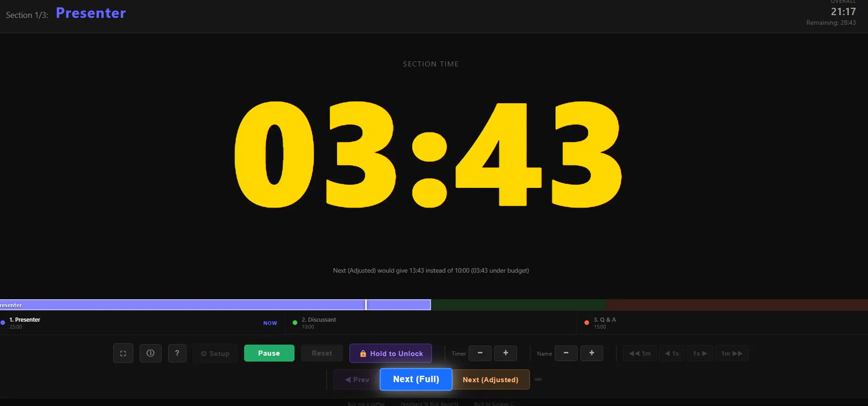The height and width of the screenshot is (406, 868).
Task: Click the Next (Full) button
Action: (x=416, y=379)
